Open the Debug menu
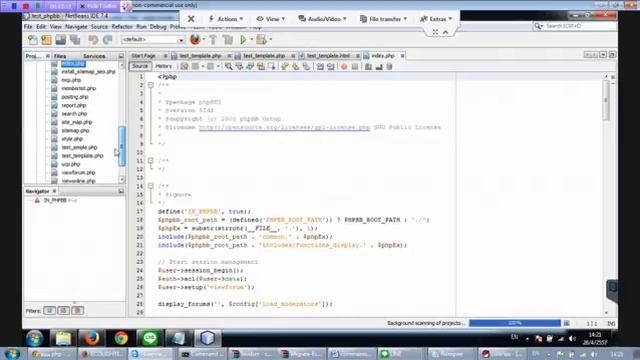 (158, 27)
